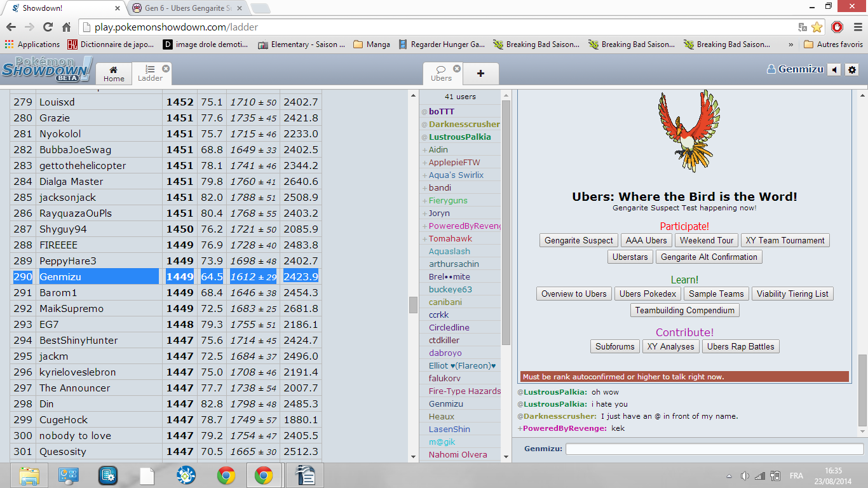Screen dimensions: 868x488
Task: Open the blank document taskbar icon
Action: pyautogui.click(x=147, y=475)
